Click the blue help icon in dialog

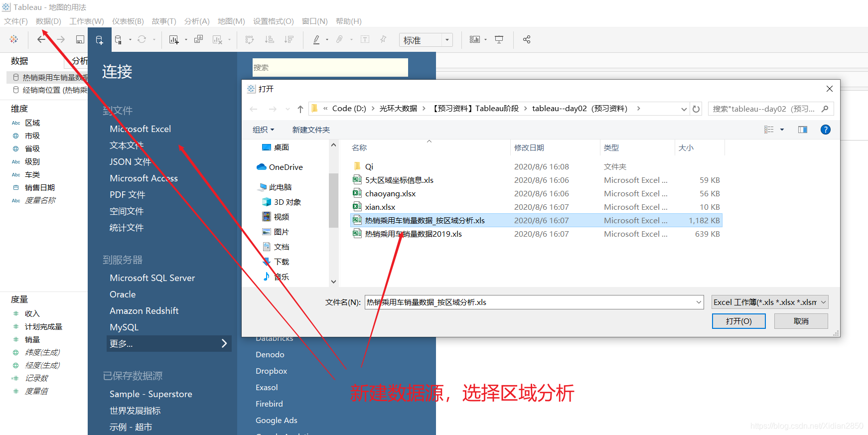[826, 130]
